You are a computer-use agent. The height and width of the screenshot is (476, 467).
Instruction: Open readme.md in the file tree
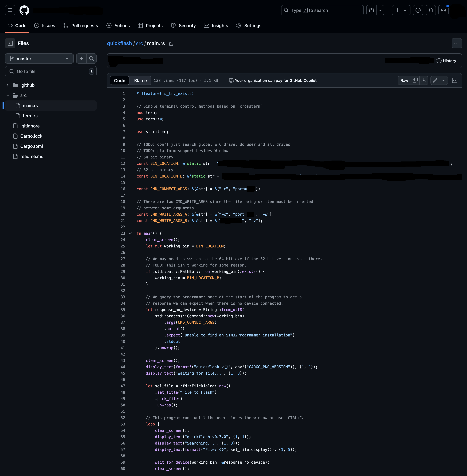(51, 156)
